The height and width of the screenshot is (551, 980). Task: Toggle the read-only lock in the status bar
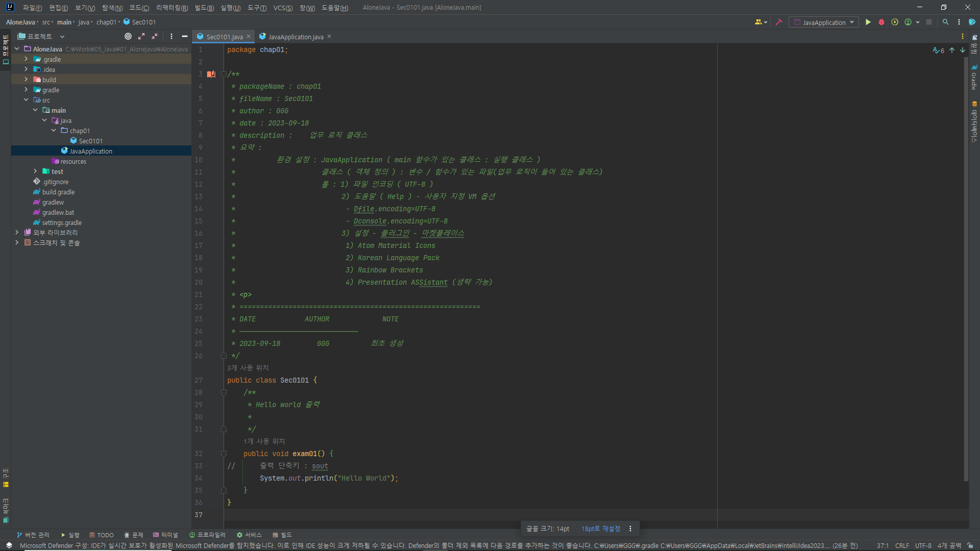pos(970,545)
